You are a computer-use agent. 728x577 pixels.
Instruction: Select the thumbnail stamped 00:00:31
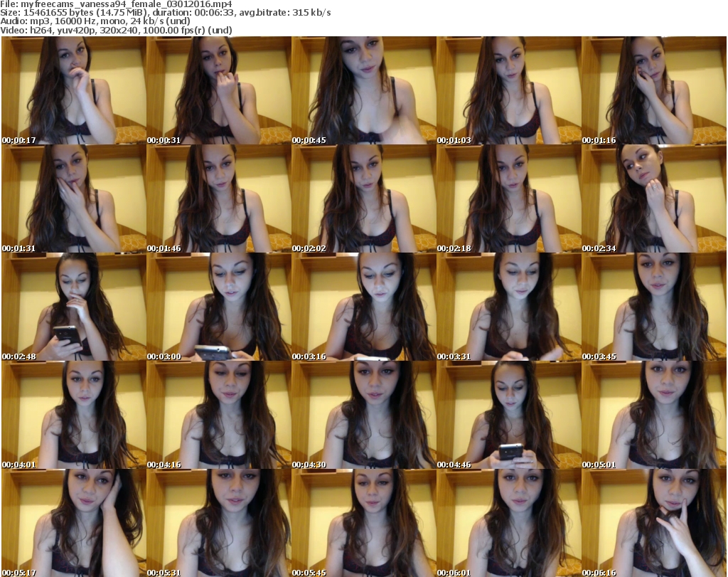pos(219,90)
